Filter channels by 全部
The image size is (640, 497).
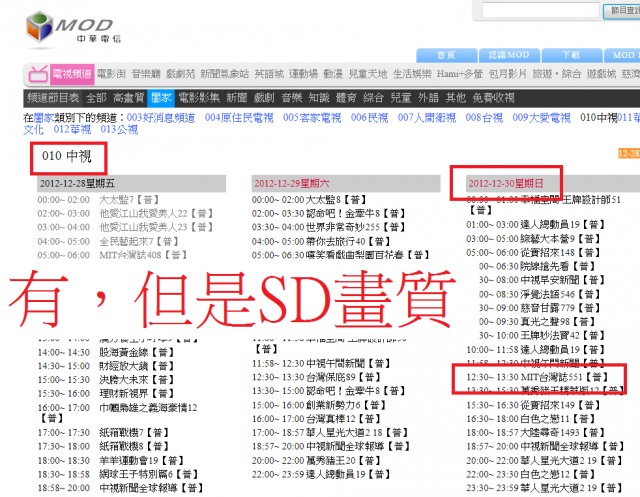[96, 98]
